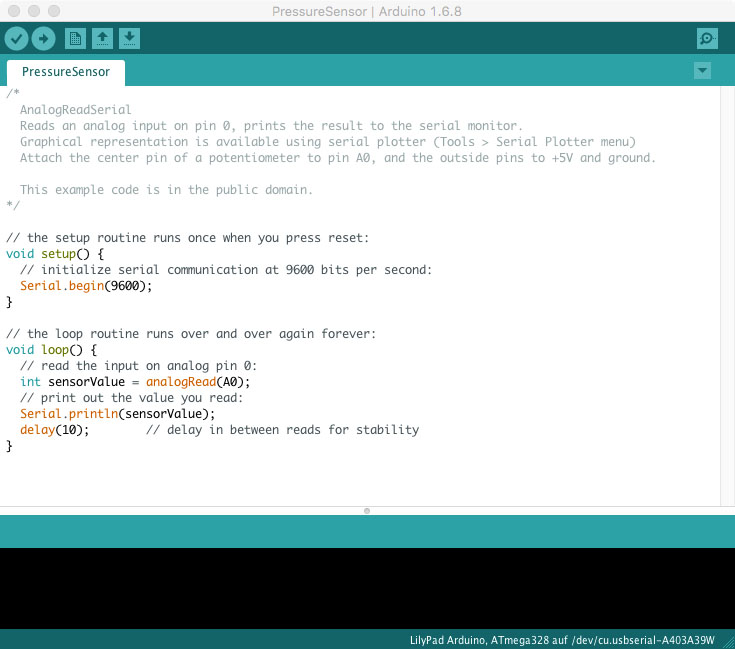735x649 pixels.
Task: Save sketch with down-arrow icon
Action: [x=129, y=38]
